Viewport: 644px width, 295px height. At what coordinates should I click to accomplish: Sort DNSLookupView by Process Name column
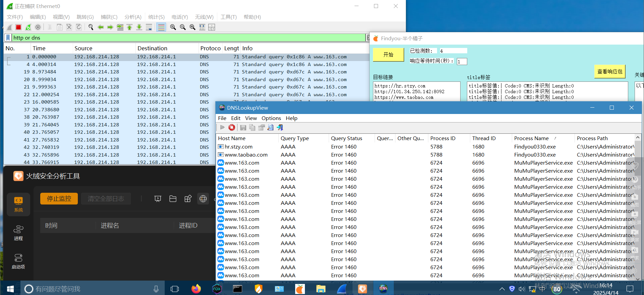(x=543, y=138)
